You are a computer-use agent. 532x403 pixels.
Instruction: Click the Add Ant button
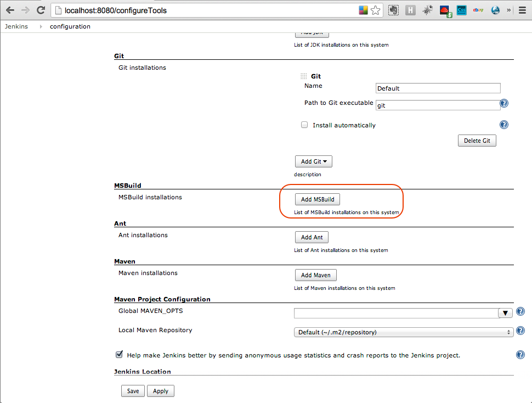(x=312, y=237)
